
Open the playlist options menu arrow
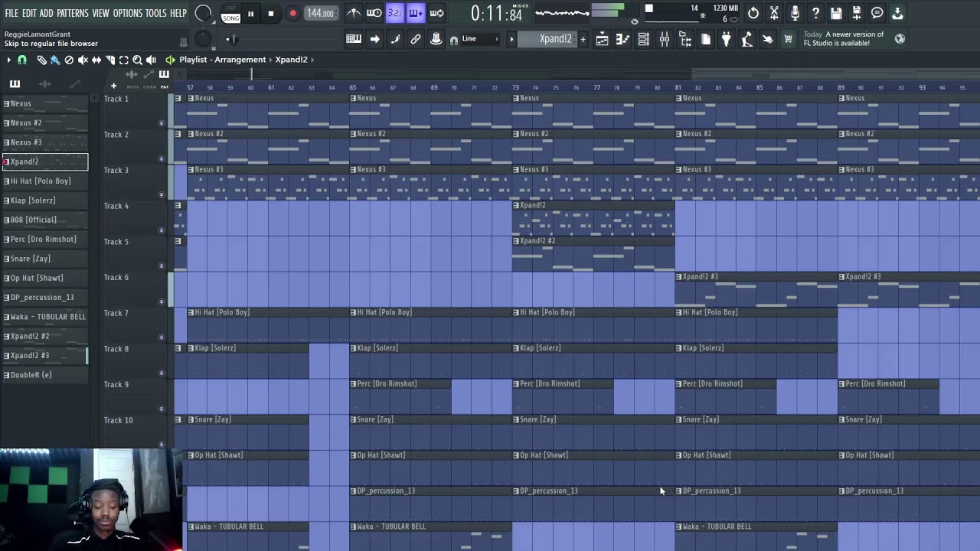[x=8, y=60]
